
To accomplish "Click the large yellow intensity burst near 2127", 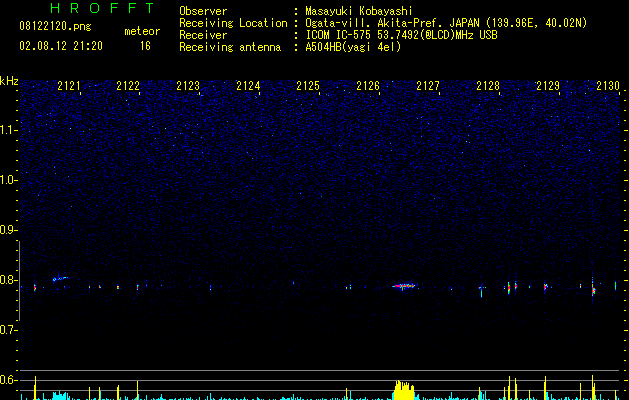I will click(404, 390).
